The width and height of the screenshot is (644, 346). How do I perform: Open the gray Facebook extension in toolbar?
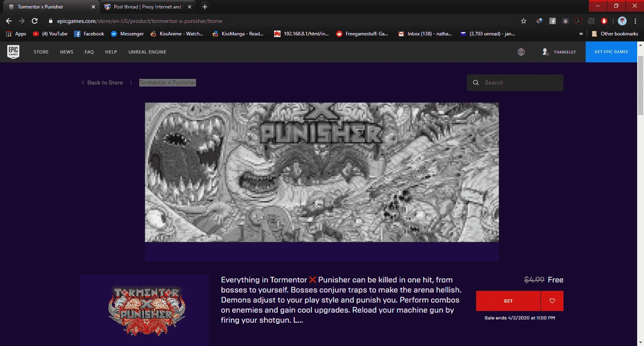pos(553,21)
